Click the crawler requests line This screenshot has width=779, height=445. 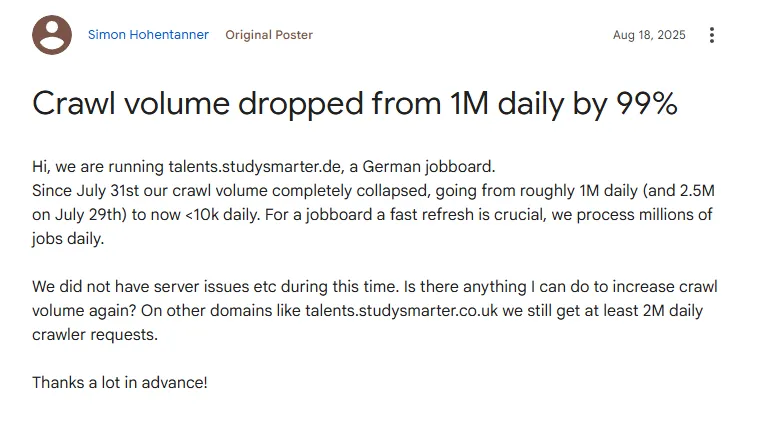(94, 335)
